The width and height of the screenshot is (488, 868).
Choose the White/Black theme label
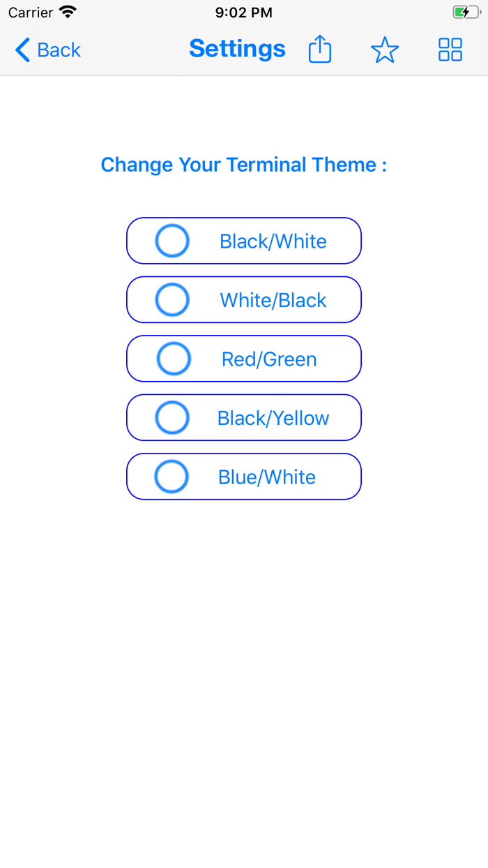(x=273, y=300)
